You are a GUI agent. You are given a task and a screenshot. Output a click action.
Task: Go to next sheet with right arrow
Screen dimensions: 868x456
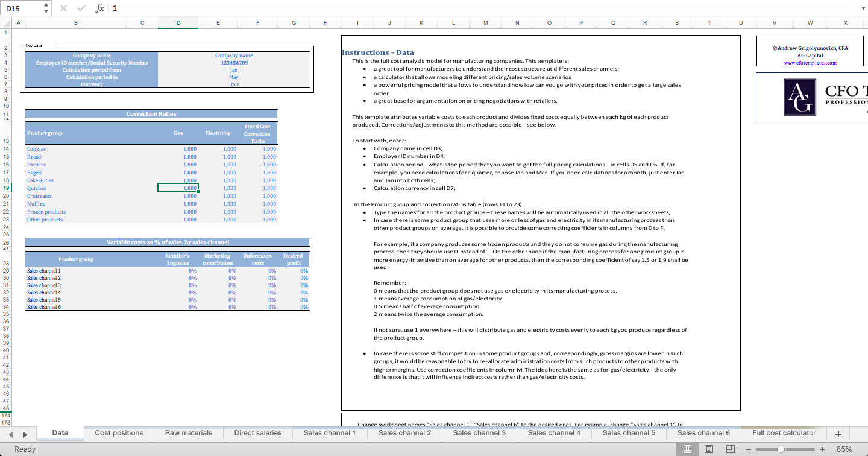(25, 434)
